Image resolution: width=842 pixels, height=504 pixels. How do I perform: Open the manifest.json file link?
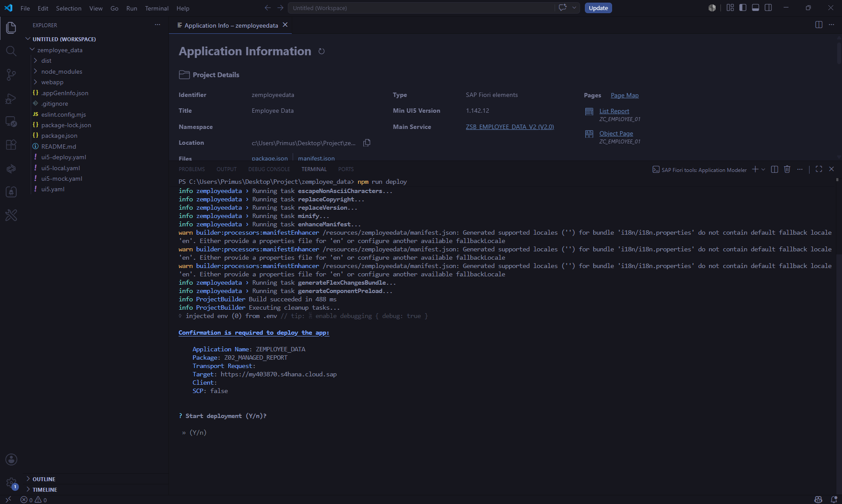click(x=316, y=158)
